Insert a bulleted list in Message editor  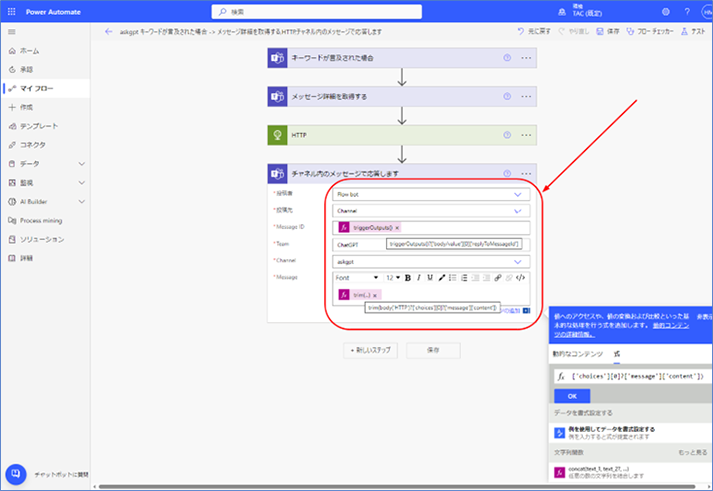click(x=452, y=278)
